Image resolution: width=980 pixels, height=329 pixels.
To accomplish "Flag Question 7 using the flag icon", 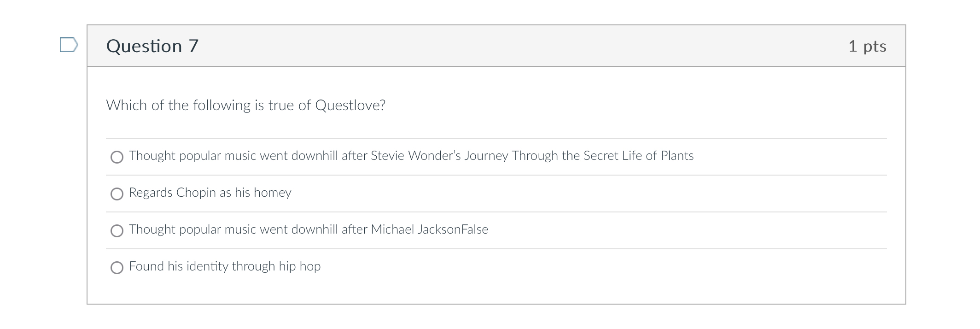I will [x=69, y=45].
